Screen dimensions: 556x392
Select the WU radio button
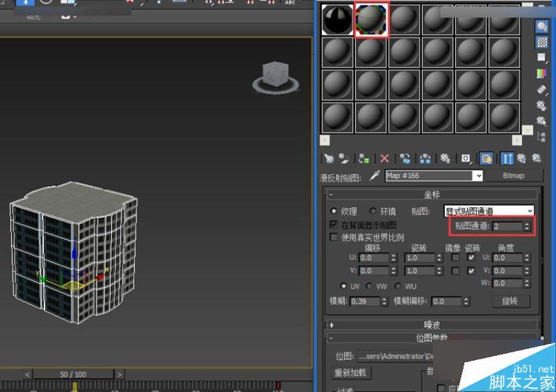pos(398,286)
